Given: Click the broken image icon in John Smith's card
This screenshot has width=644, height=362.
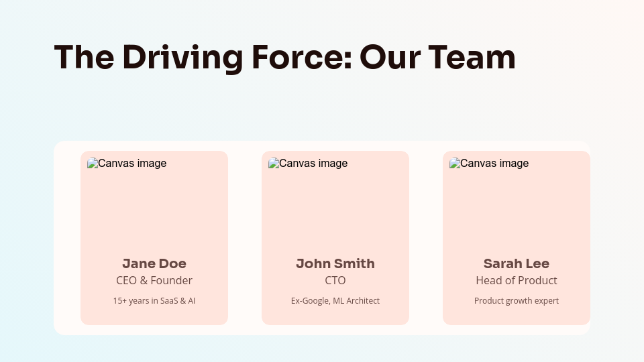Looking at the screenshot, I should point(274,163).
